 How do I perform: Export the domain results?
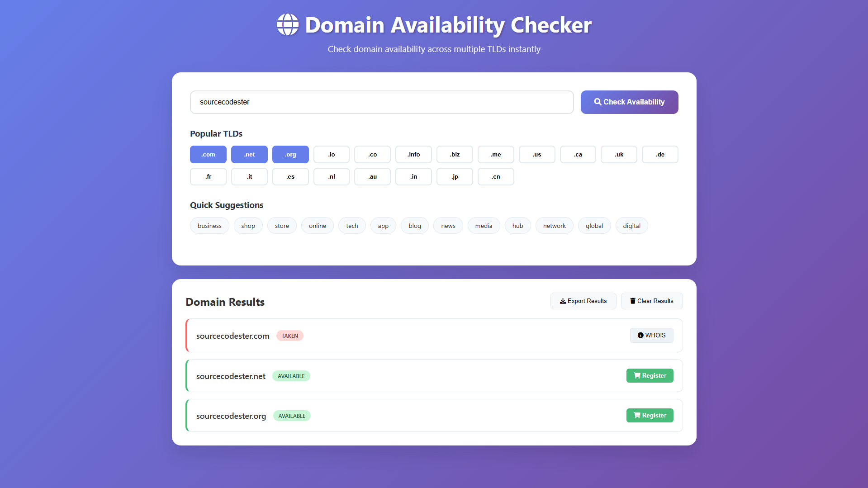pyautogui.click(x=583, y=301)
